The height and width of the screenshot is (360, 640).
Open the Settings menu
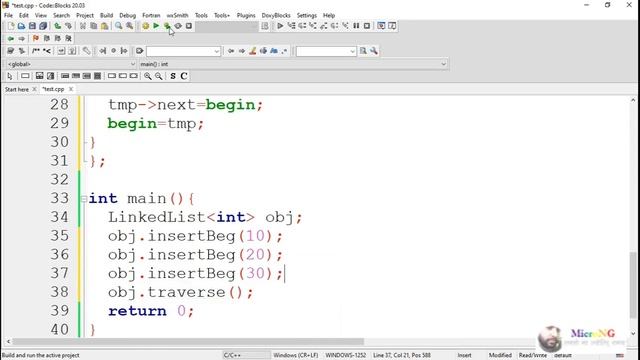[x=307, y=15]
